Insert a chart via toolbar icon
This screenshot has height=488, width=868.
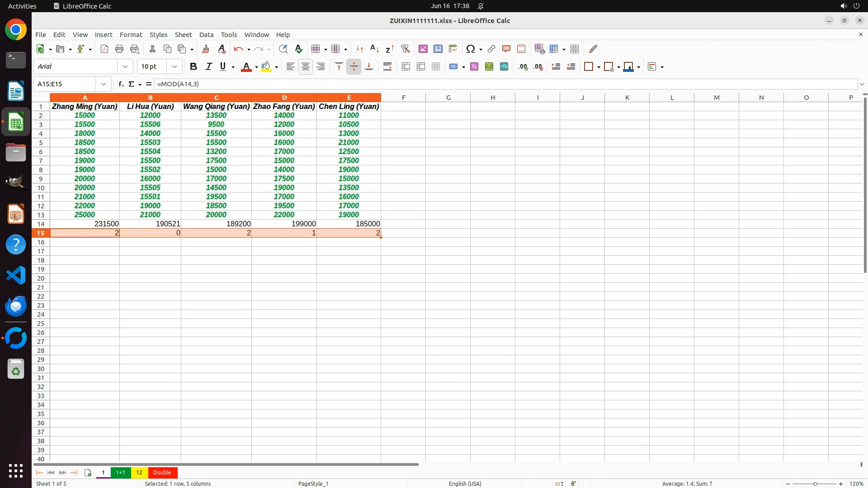coord(438,49)
